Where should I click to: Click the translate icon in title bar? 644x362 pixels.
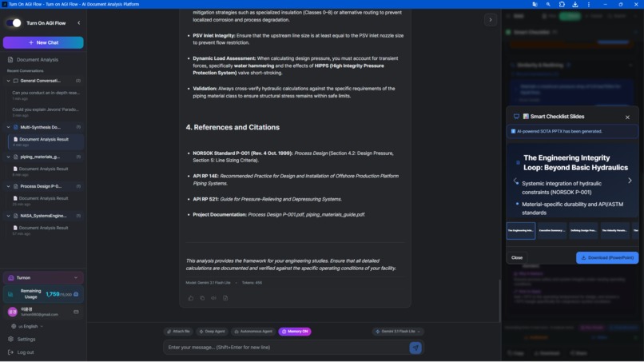[535, 4]
